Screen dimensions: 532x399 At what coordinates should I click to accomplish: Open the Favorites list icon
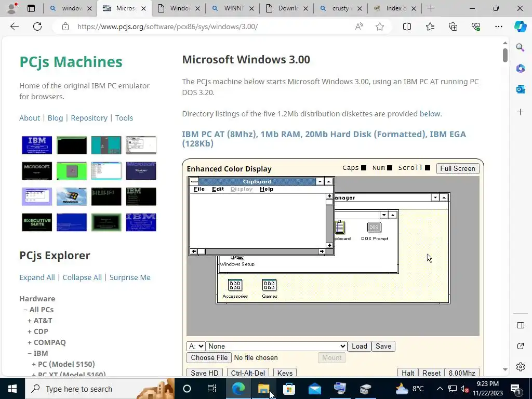pyautogui.click(x=430, y=26)
